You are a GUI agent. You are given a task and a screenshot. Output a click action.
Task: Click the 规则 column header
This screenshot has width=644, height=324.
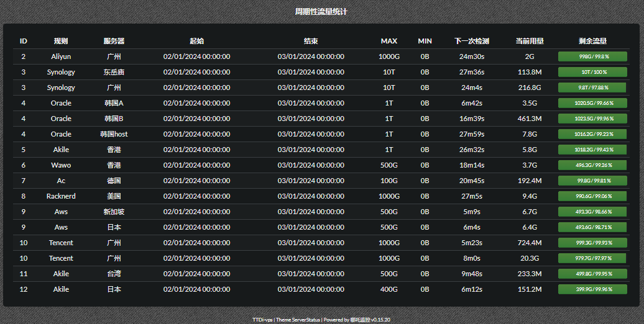tap(61, 41)
